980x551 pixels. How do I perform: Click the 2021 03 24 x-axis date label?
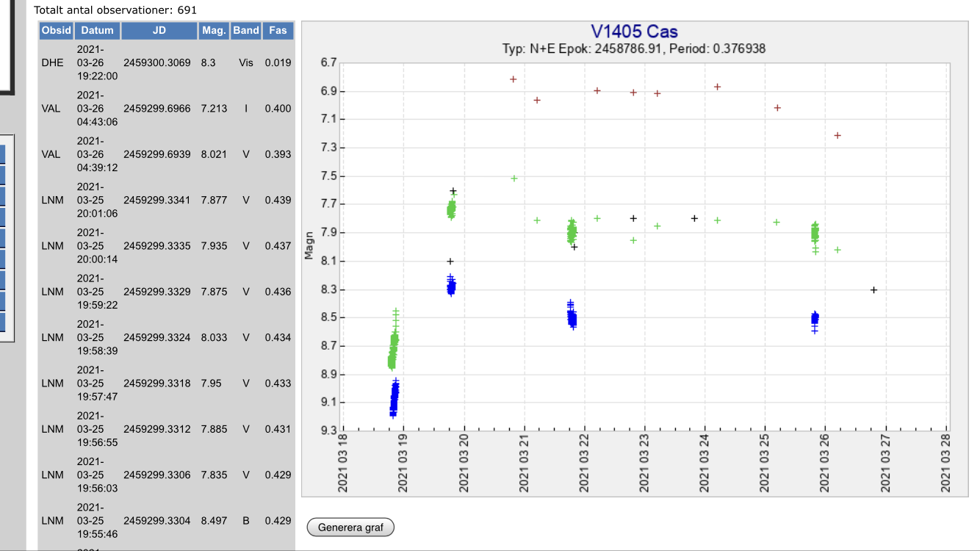(x=705, y=463)
